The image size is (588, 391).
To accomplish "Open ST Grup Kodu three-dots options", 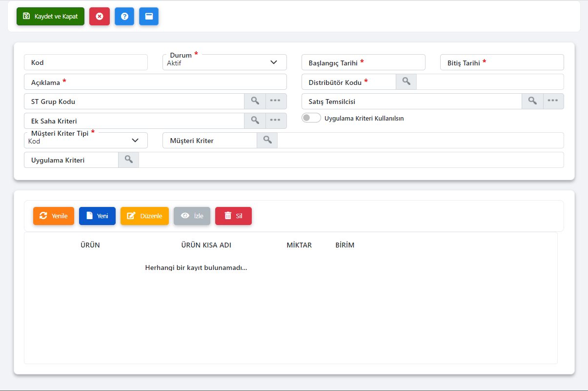I will (x=276, y=101).
